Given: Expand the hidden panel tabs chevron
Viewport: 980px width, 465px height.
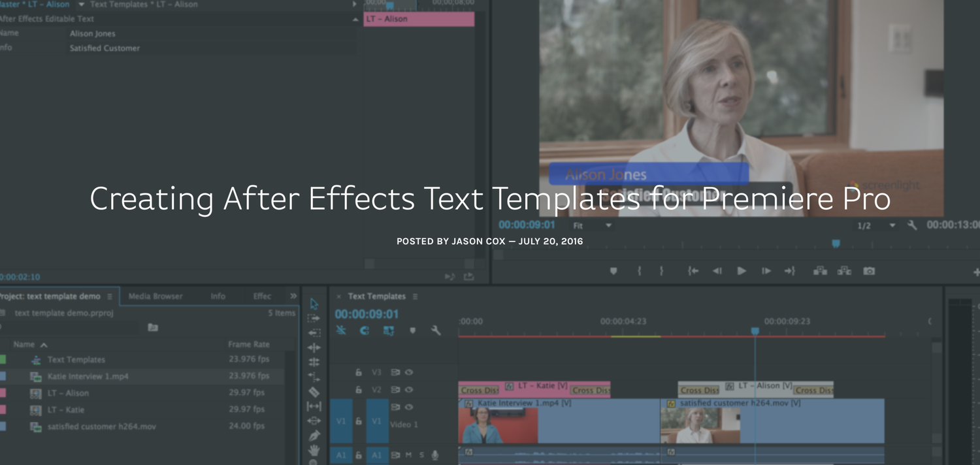Looking at the screenshot, I should point(293,296).
